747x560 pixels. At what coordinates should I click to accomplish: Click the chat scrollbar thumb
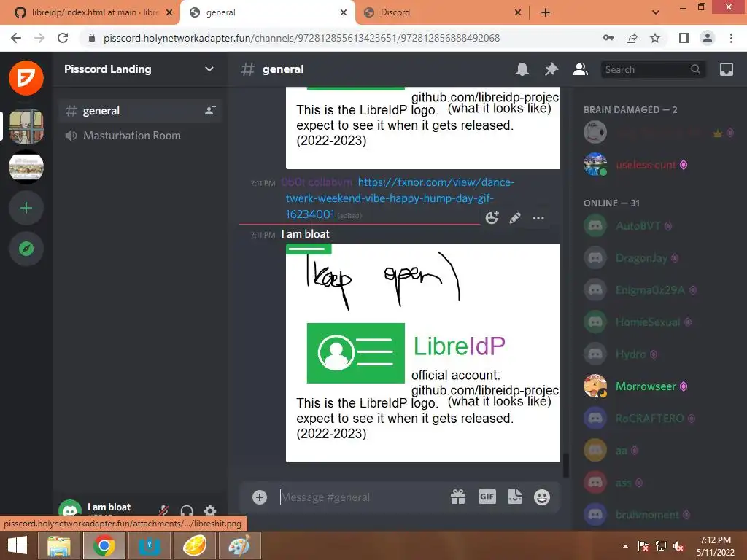pos(566,465)
